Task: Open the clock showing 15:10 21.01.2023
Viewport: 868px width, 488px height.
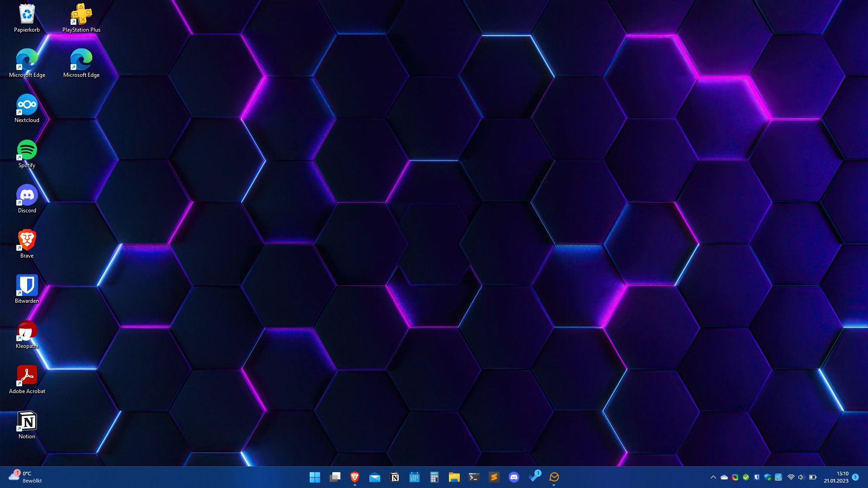Action: click(x=836, y=477)
